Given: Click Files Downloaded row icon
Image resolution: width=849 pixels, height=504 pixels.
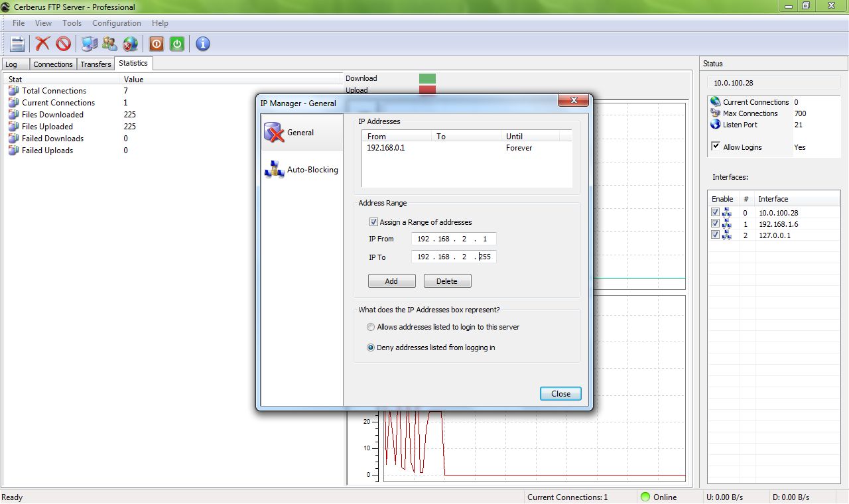Looking at the screenshot, I should tap(13, 115).
